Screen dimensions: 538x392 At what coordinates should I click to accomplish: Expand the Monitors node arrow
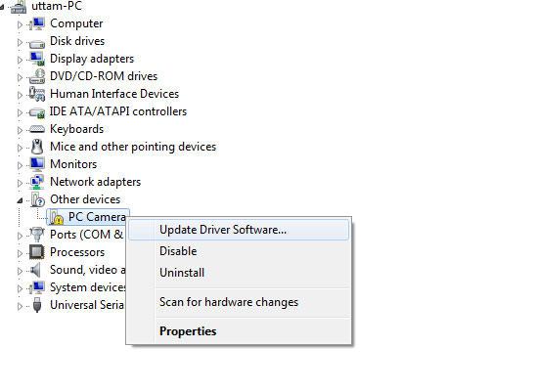pyautogui.click(x=20, y=165)
